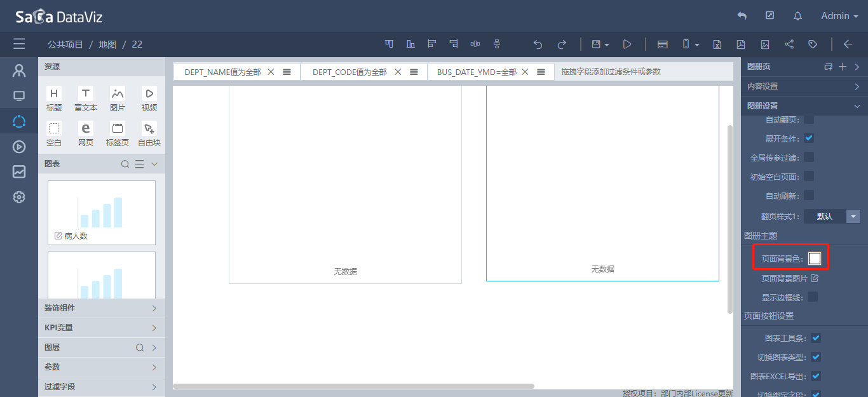Expand the 装饰组件 section
The image size is (868, 397).
102,308
